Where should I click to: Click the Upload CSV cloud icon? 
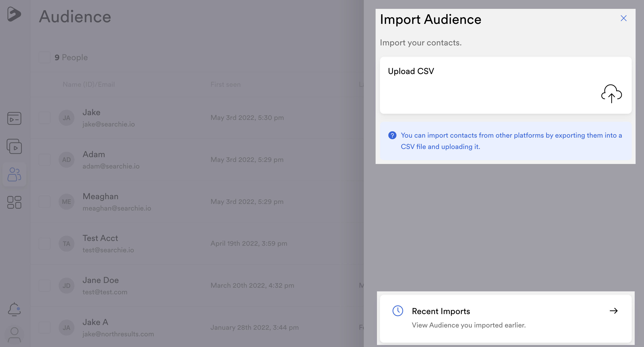(x=612, y=94)
